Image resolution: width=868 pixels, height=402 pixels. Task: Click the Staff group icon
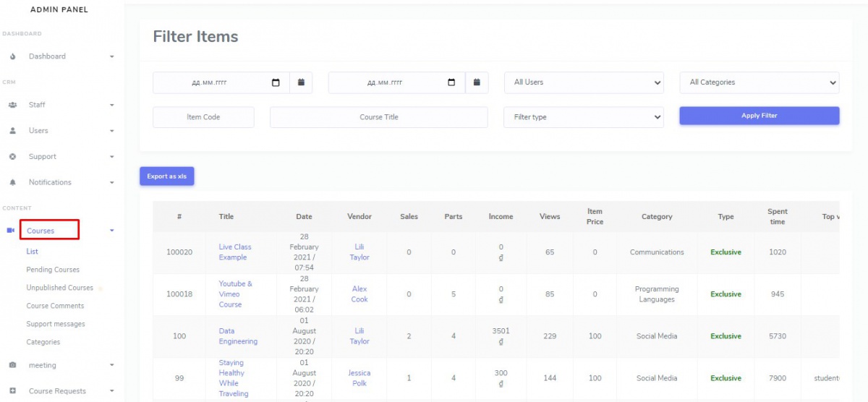(x=12, y=105)
